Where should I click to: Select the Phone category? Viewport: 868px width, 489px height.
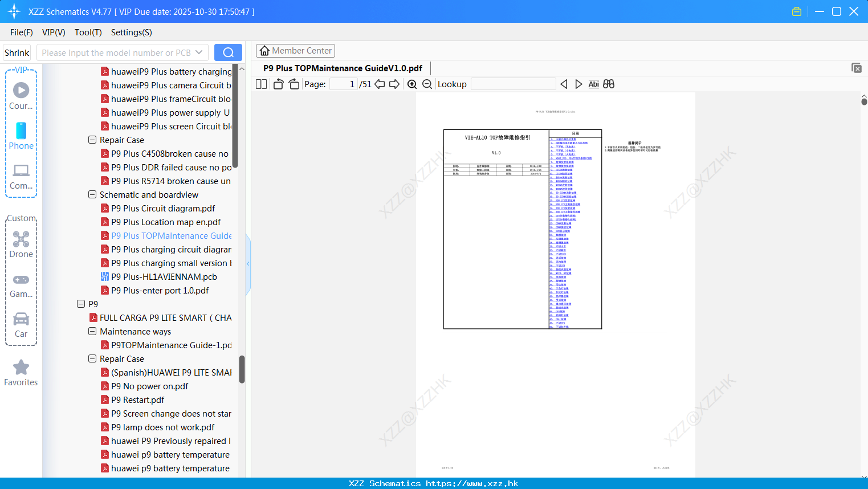(21, 136)
